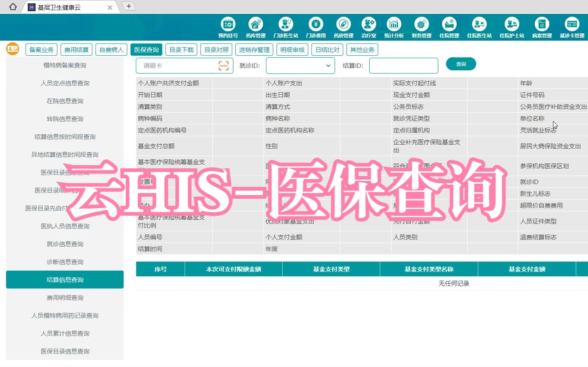This screenshot has height=367, width=588.
Task: Switch to 进销存管理 tab
Action: click(254, 50)
